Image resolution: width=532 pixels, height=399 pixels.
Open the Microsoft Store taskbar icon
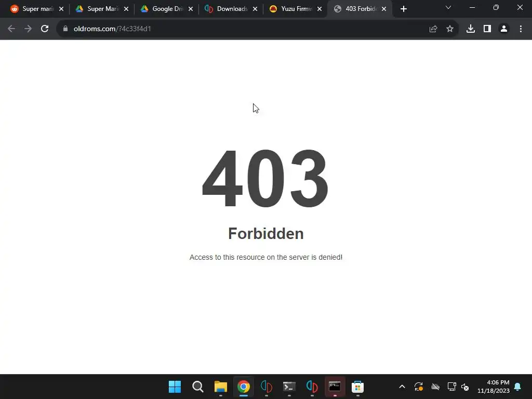tap(357, 387)
